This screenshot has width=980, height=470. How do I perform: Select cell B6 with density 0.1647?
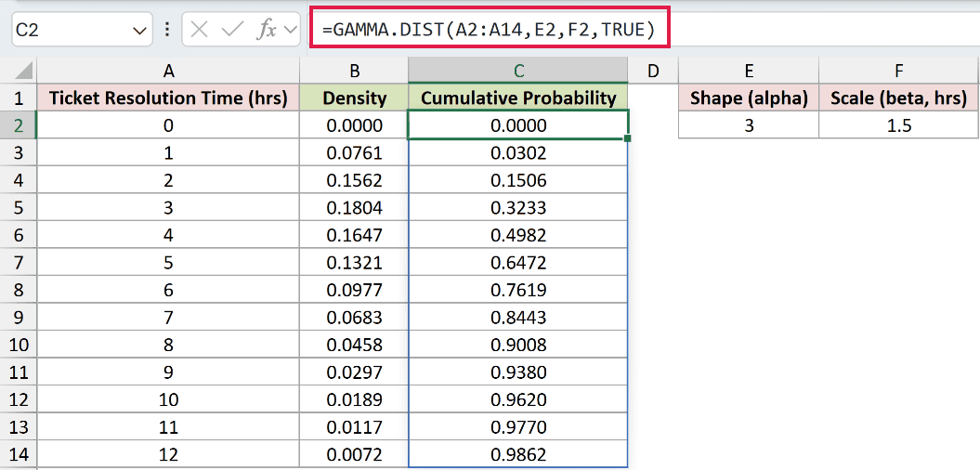coord(354,235)
